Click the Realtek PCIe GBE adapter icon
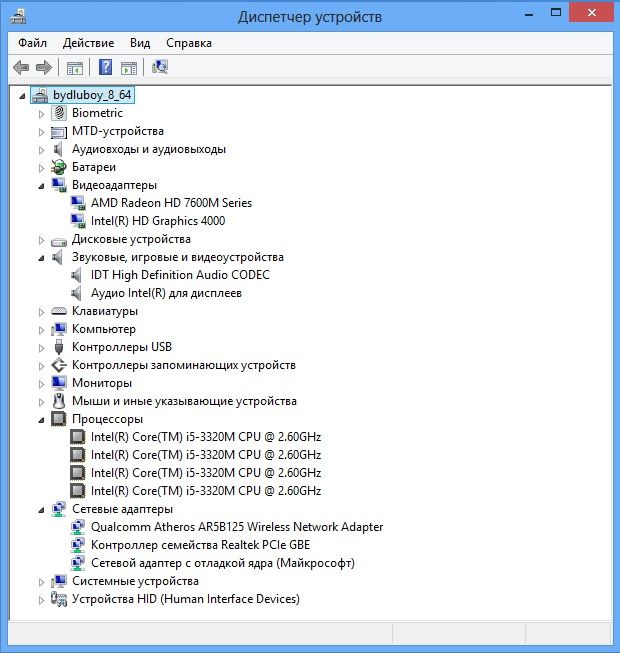The image size is (620, 653). [78, 545]
